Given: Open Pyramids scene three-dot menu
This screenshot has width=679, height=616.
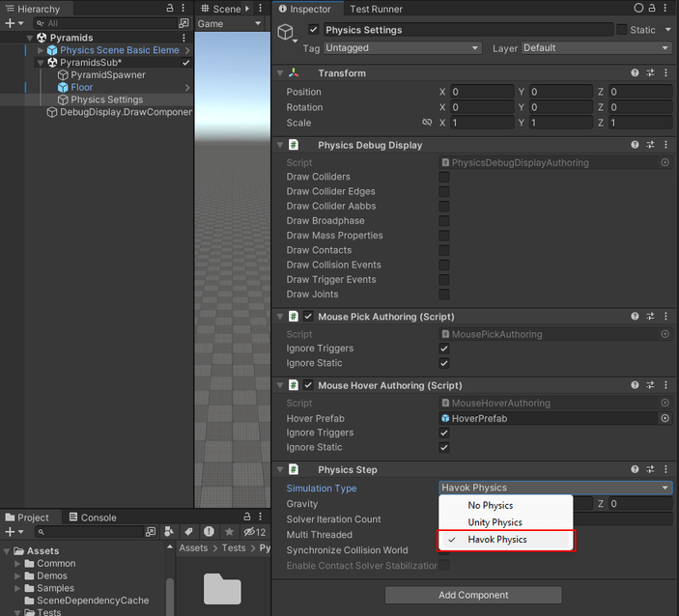Looking at the screenshot, I should tap(184, 38).
